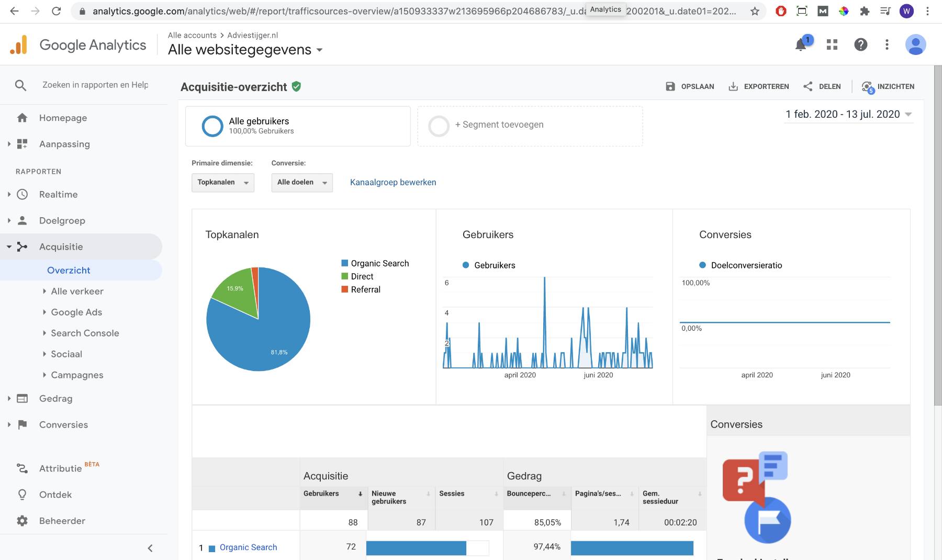Screen dimensions: 942x560
Task: Collapse the sidebar with the chevron arrow
Action: (150, 548)
